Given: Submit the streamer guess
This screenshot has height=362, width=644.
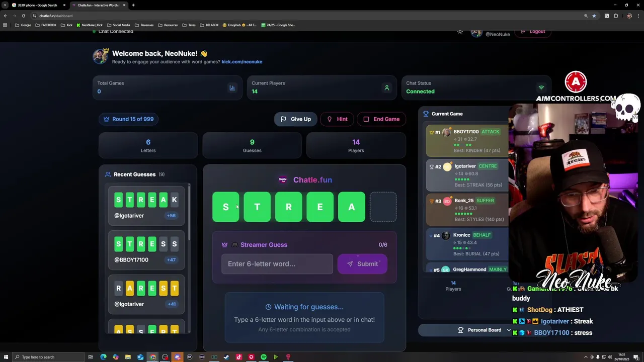Looking at the screenshot, I should click(x=362, y=264).
